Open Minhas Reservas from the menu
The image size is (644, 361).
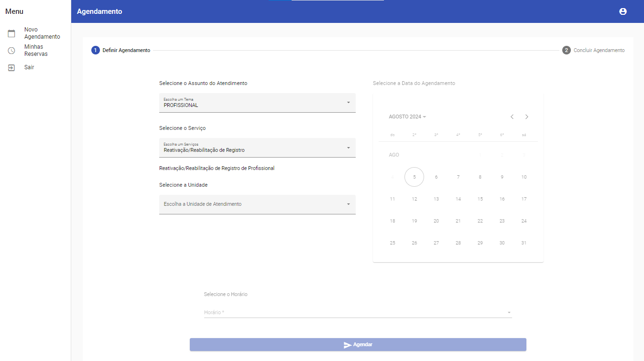(36, 51)
